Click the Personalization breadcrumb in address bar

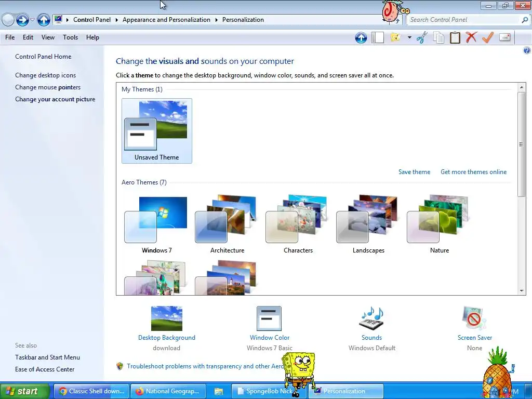tap(243, 20)
